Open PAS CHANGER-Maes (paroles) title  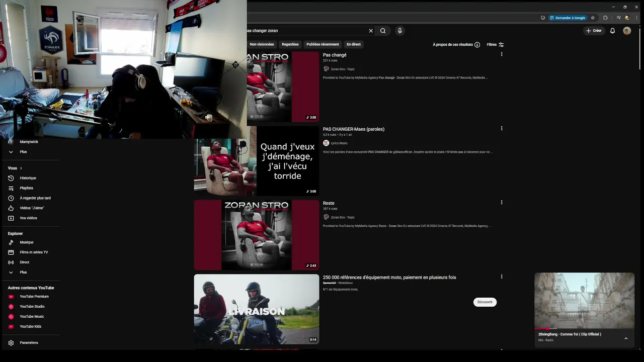point(354,129)
